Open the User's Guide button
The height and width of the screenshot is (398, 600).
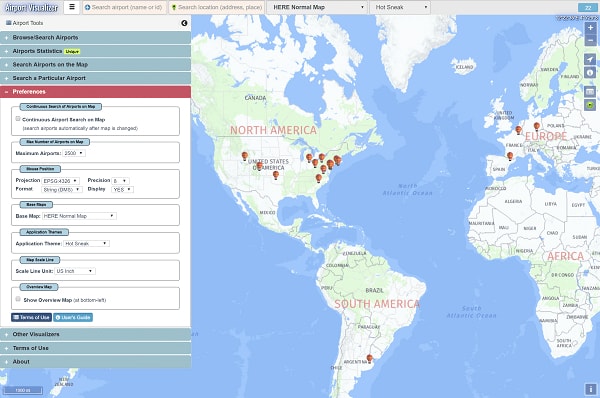click(73, 317)
